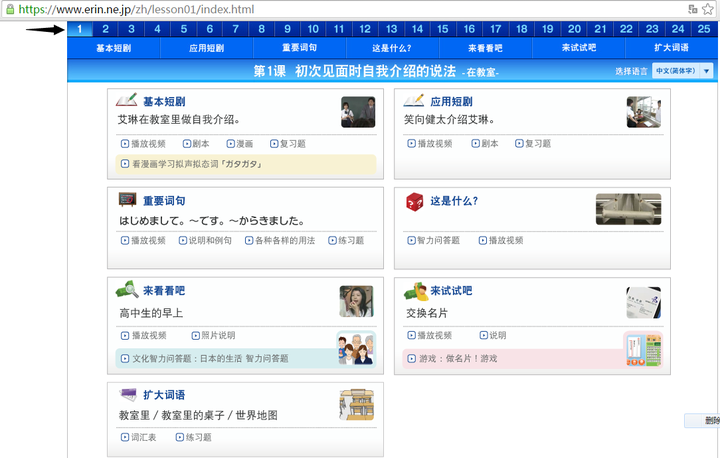The height and width of the screenshot is (458, 720).
Task: Open 游戏:做名片!游戏 link
Action: coord(452,358)
